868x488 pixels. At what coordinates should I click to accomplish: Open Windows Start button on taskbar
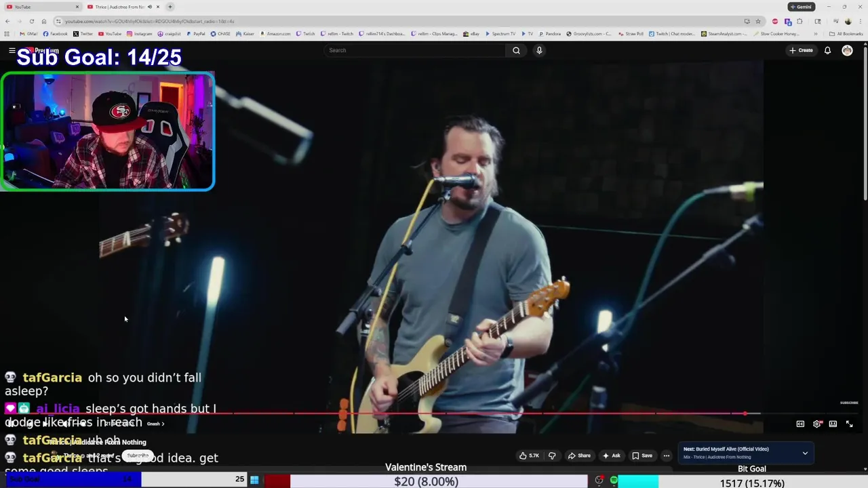pos(254,480)
